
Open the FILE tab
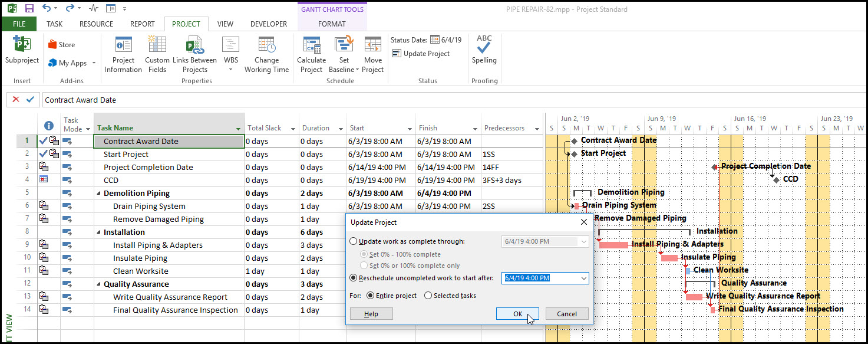click(x=19, y=24)
